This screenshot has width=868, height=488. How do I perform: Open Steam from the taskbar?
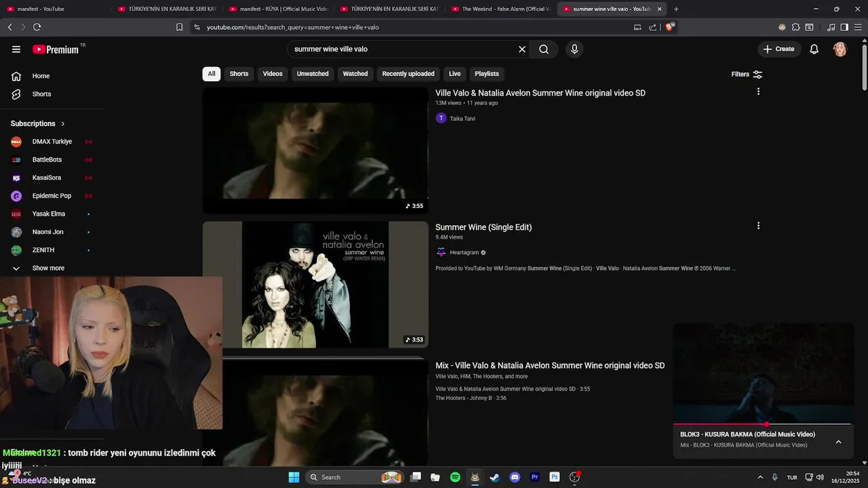tap(494, 477)
